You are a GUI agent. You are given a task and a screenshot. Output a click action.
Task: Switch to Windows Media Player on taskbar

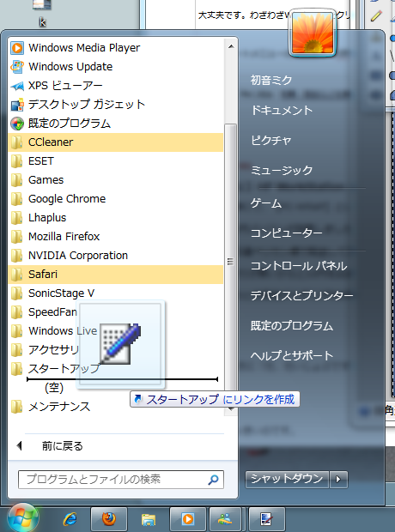pyautogui.click(x=188, y=519)
